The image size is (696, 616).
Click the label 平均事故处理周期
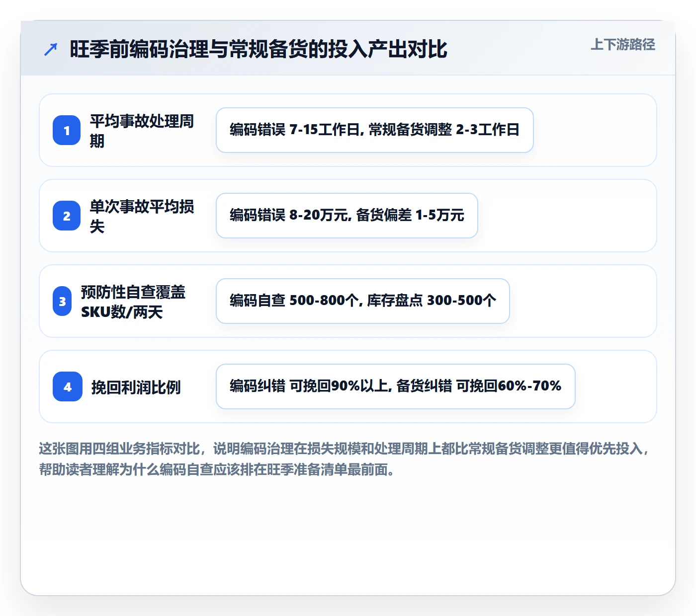(x=142, y=131)
